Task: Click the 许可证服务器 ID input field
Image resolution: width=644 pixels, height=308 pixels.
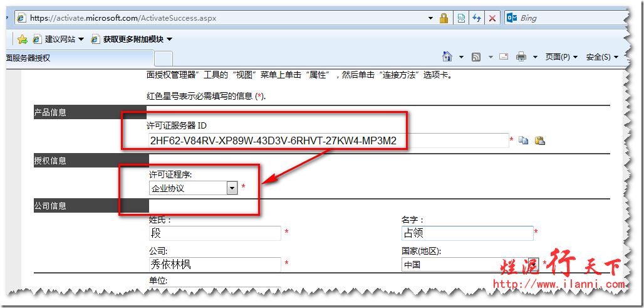Action: pos(328,141)
